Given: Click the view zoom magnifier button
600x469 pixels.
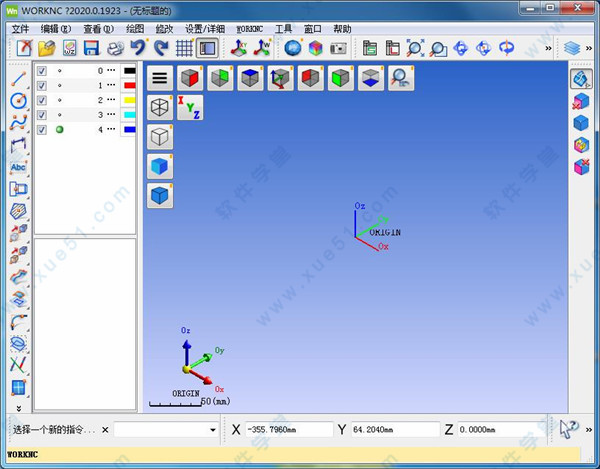Looking at the screenshot, I should pyautogui.click(x=401, y=78).
